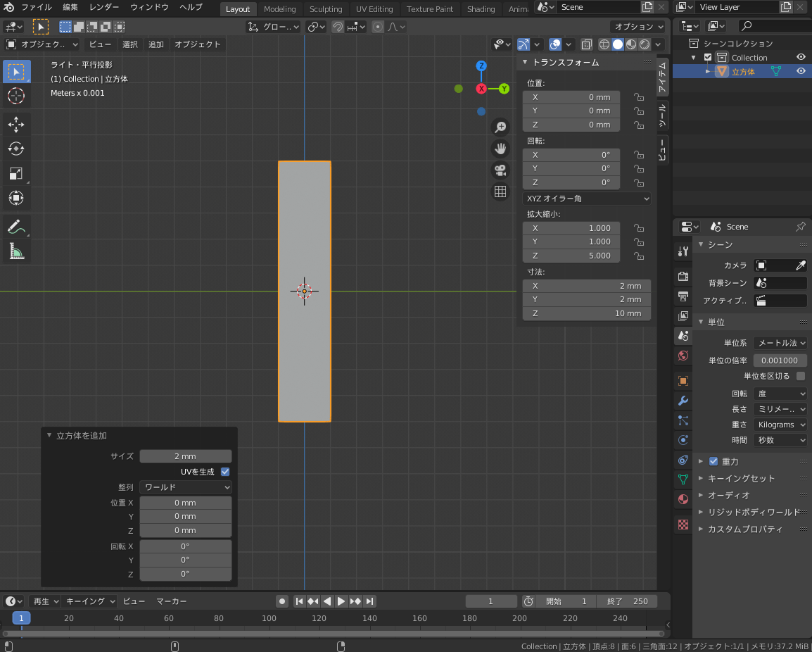Image resolution: width=812 pixels, height=652 pixels.
Task: Select the Move tool in toolbar
Action: tap(16, 125)
